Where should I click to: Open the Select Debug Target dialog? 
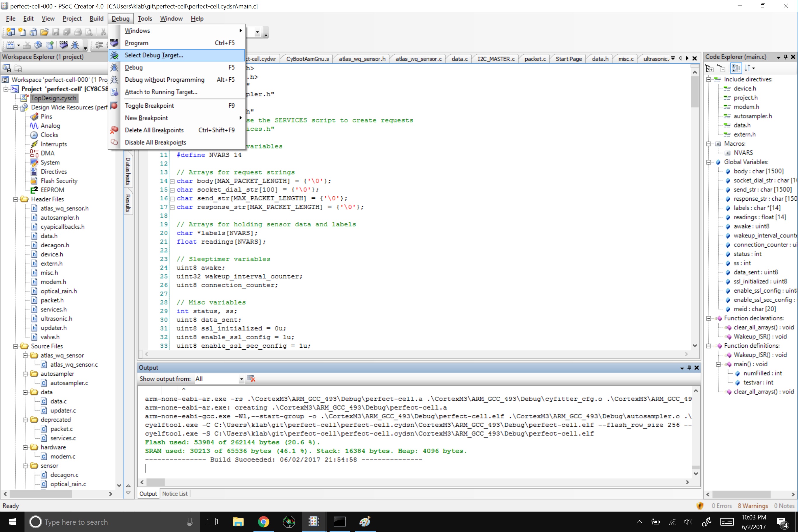coord(154,55)
